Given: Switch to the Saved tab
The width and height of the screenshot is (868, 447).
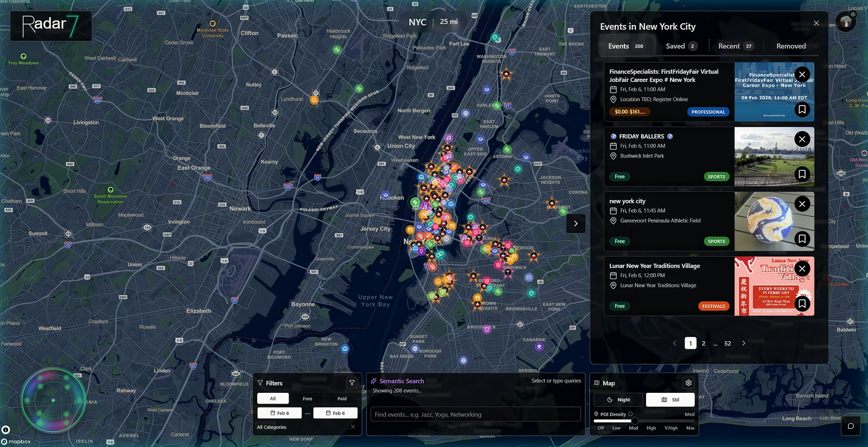Looking at the screenshot, I should click(681, 46).
